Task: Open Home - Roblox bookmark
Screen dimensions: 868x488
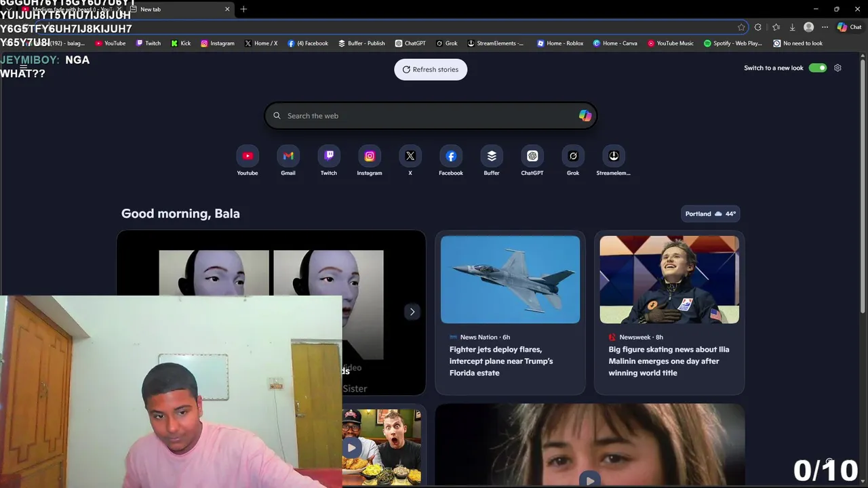Action: [x=560, y=43]
